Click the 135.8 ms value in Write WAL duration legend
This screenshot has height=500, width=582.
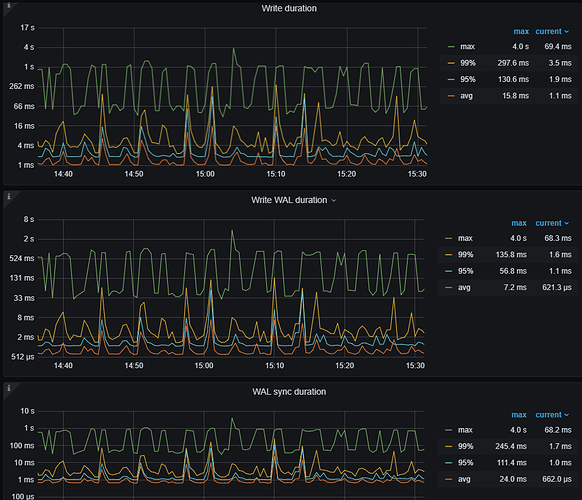point(511,255)
